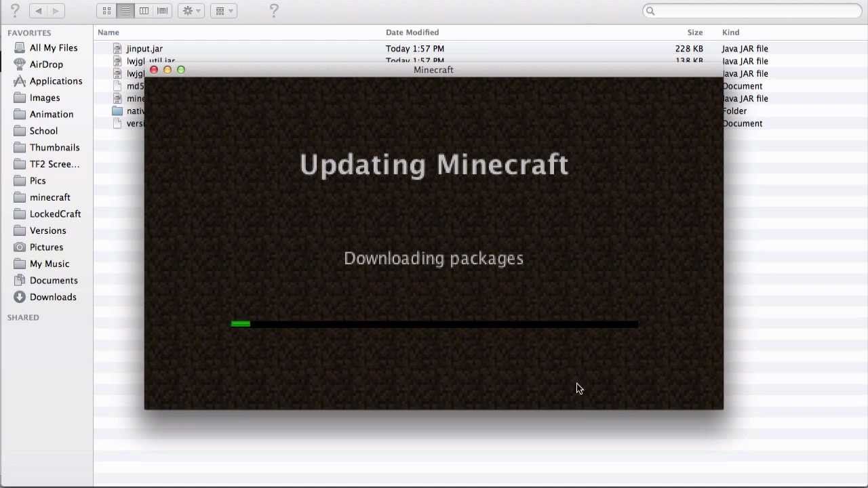Image resolution: width=868 pixels, height=488 pixels.
Task: Minimize the Minecraft window
Action: point(167,70)
